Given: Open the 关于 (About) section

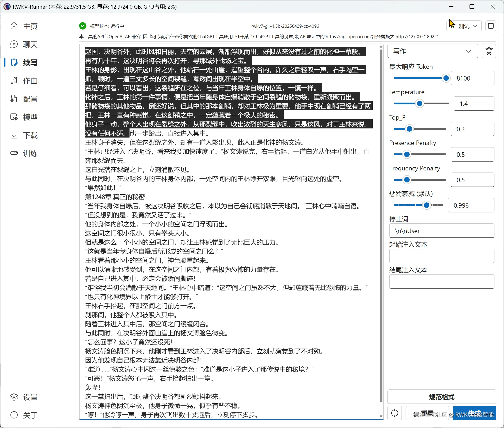Looking at the screenshot, I should point(30,415).
